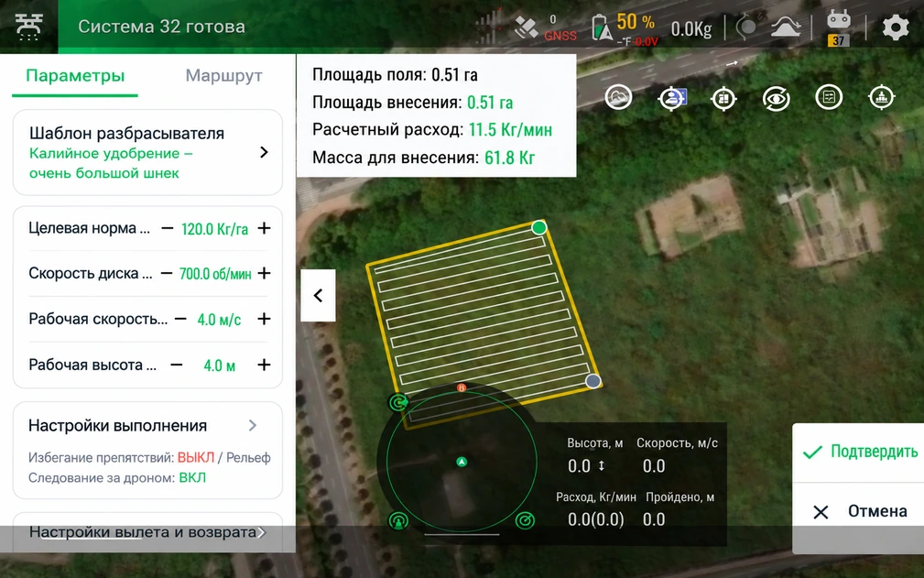This screenshot has height=578, width=924.
Task: Tap the spreader disc status icon
Action: pos(746,27)
